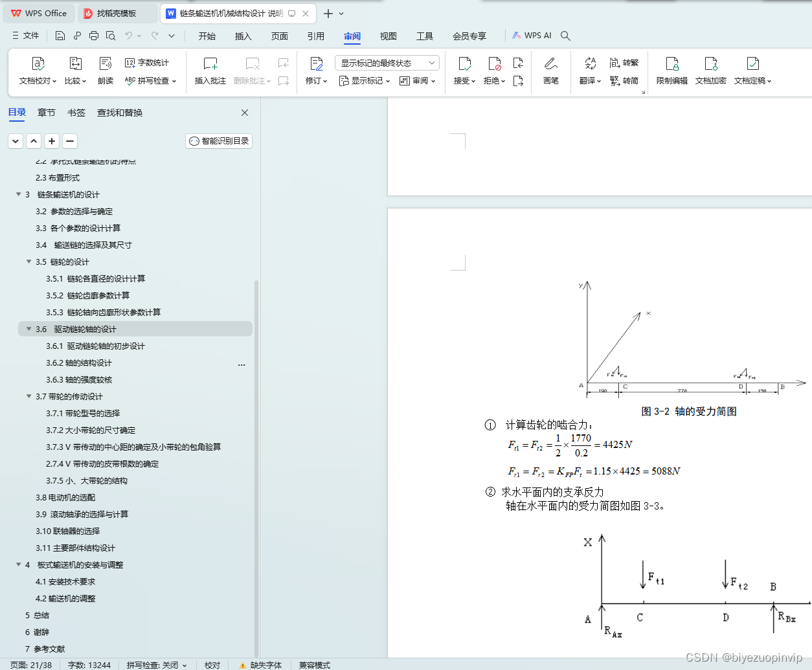Go to next change icon
This screenshot has width=812, height=670.
(x=518, y=81)
